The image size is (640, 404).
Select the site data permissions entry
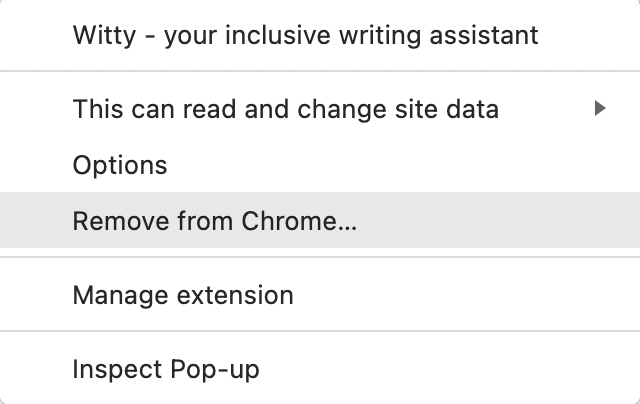286,109
